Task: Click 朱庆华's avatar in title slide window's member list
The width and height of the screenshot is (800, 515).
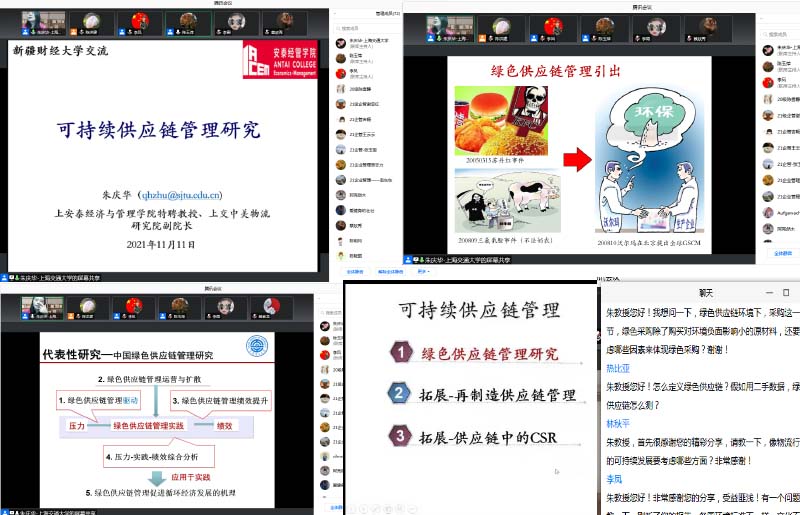Action: 342,42
